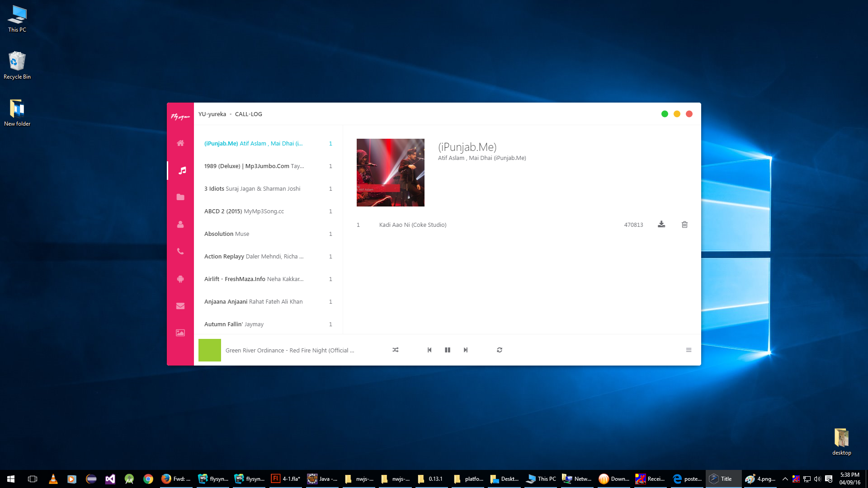Open Google Chrome from the taskbar
The height and width of the screenshot is (488, 868).
[148, 479]
